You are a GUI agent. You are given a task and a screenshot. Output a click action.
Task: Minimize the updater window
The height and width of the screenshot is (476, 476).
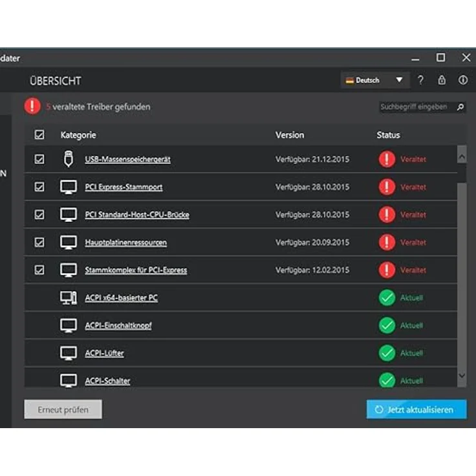415,59
